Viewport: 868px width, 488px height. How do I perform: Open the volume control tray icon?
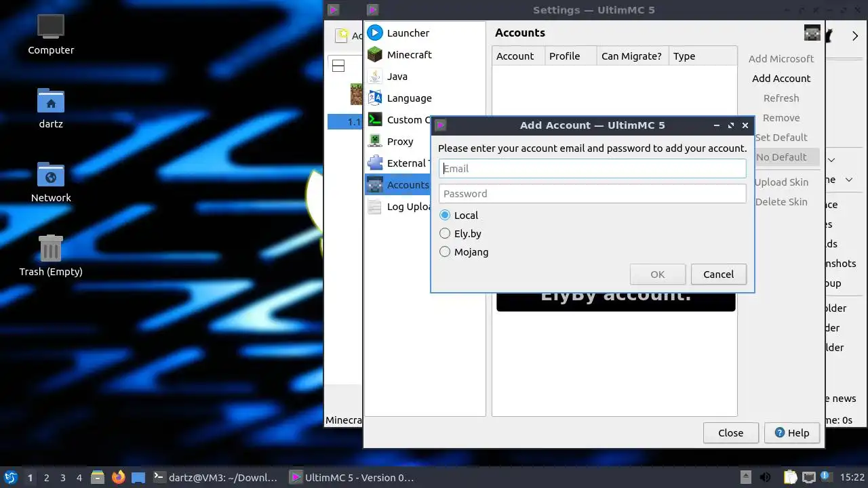click(765, 477)
